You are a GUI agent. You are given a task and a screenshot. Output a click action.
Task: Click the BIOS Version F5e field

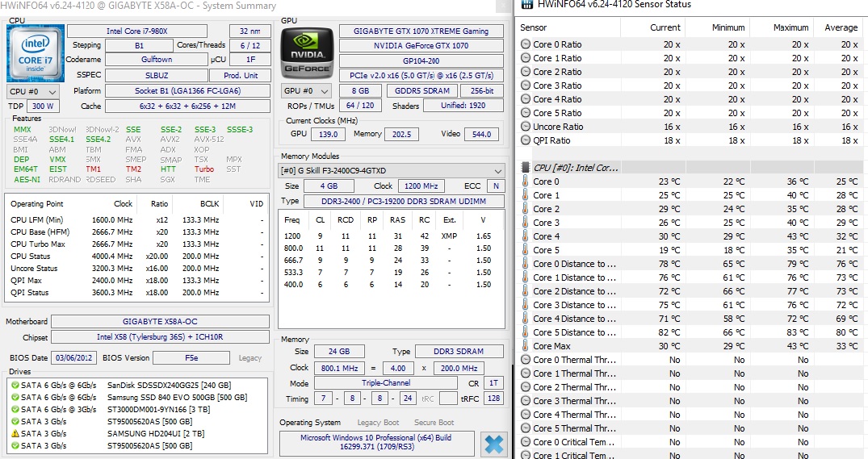tap(191, 358)
